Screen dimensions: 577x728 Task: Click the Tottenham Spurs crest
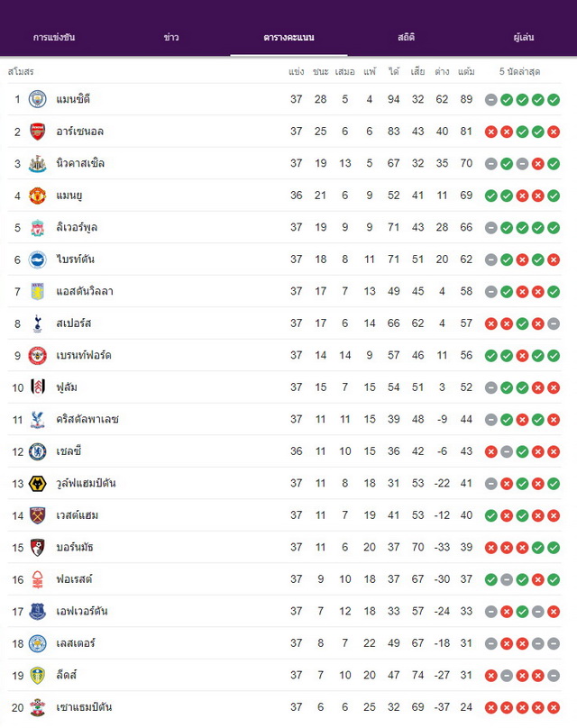(37, 323)
